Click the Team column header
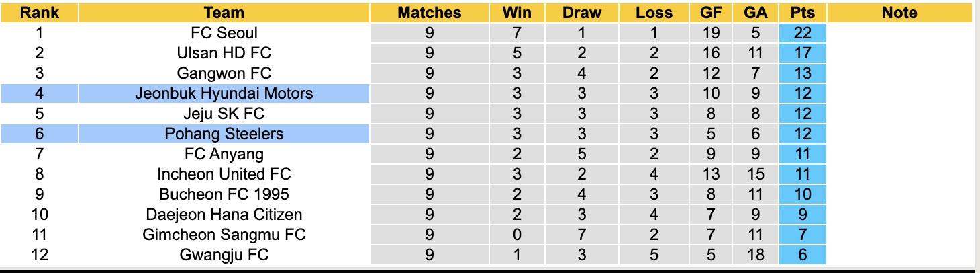 click(x=224, y=13)
